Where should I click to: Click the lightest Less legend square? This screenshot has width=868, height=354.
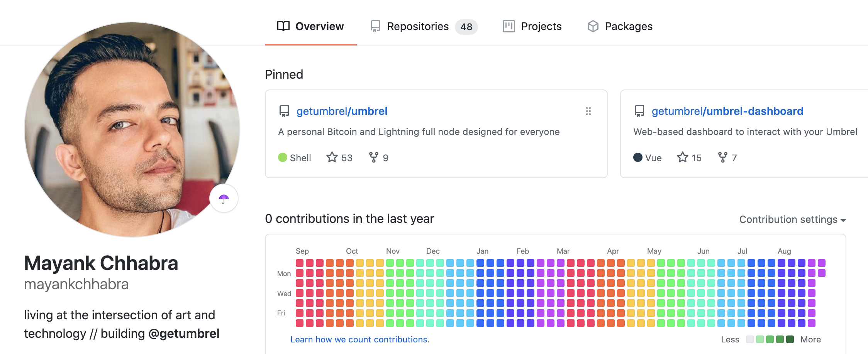pos(750,339)
